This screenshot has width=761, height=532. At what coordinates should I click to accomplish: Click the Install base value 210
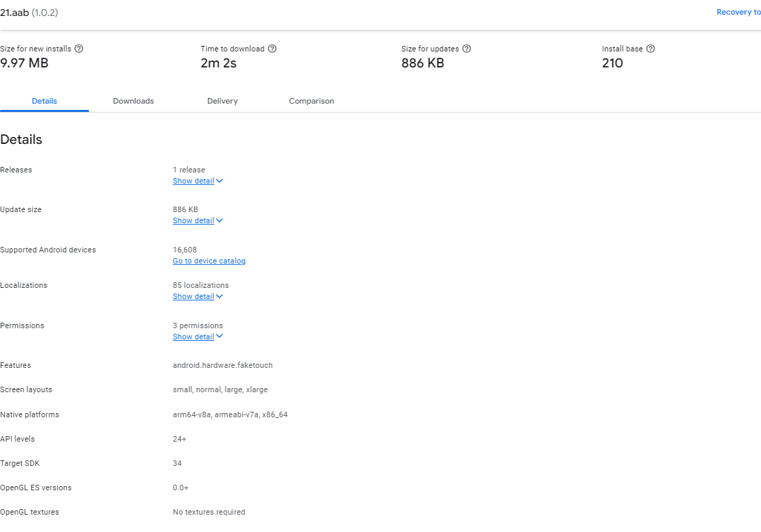(612, 63)
